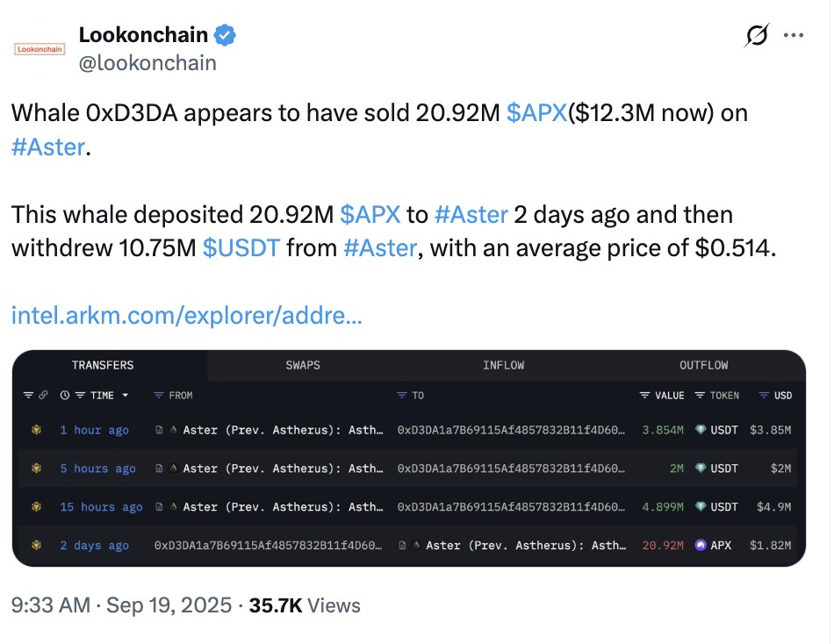
Task: Click the @lookonchain handle
Action: (x=147, y=63)
